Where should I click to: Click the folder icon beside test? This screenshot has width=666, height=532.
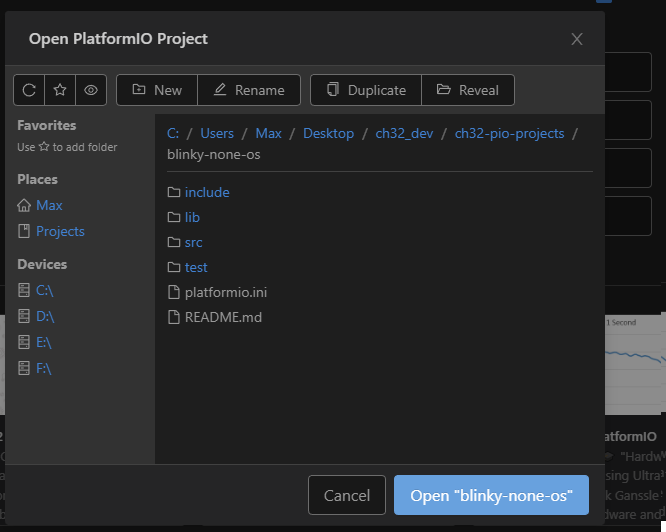(x=174, y=267)
